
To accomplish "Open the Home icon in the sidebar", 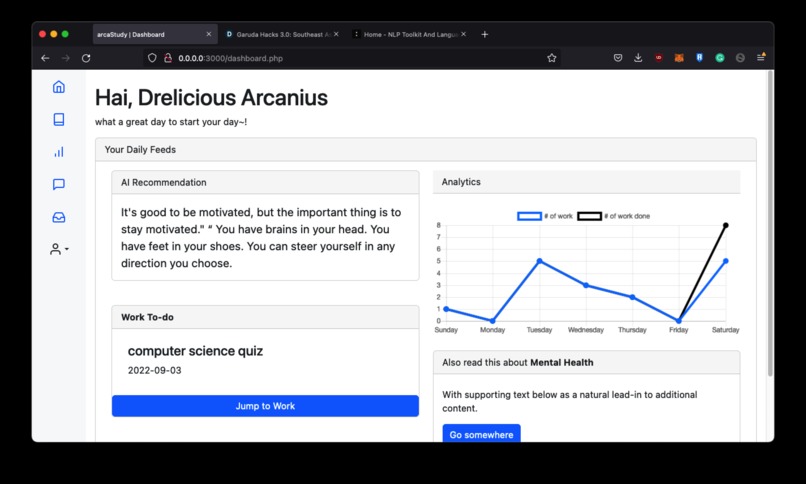I will click(59, 87).
